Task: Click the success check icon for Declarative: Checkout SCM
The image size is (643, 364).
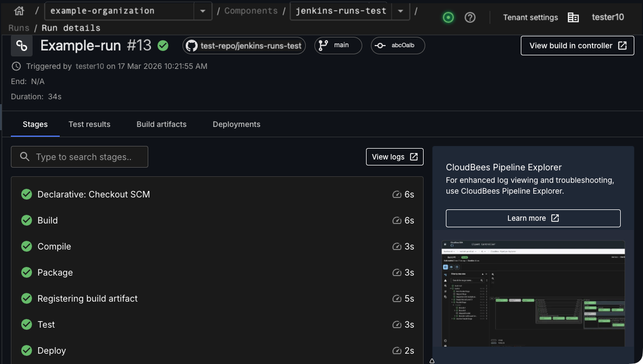Action: click(x=27, y=194)
